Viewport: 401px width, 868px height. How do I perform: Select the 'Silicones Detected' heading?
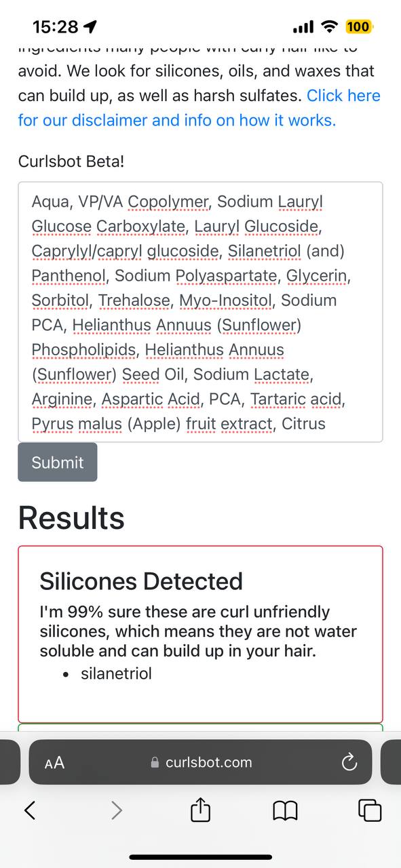pos(141,581)
